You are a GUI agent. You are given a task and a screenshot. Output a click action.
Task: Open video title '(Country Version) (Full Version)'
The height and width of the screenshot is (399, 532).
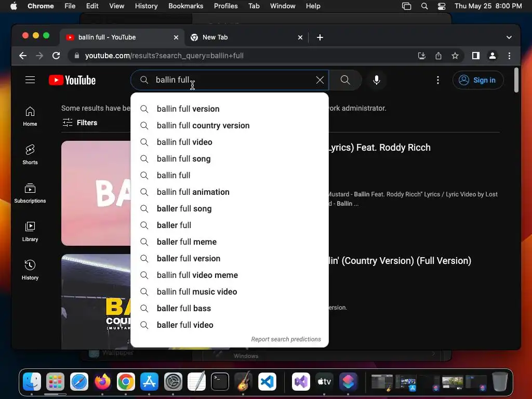[x=400, y=261]
